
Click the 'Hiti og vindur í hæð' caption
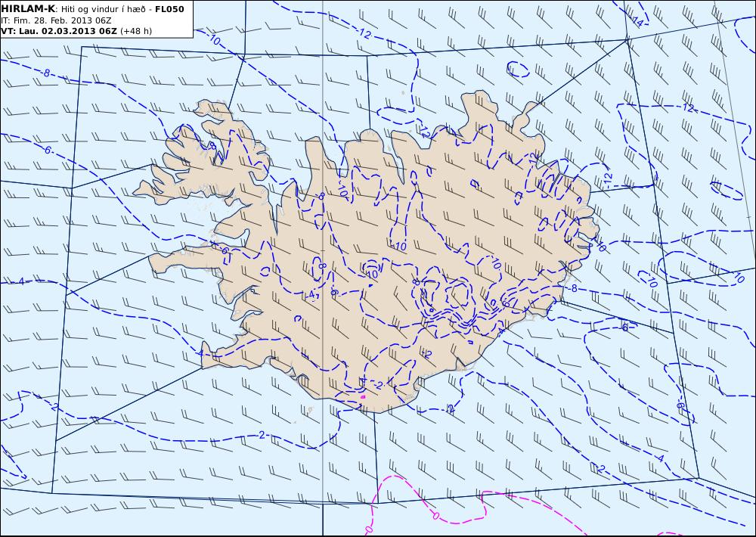pyautogui.click(x=103, y=9)
